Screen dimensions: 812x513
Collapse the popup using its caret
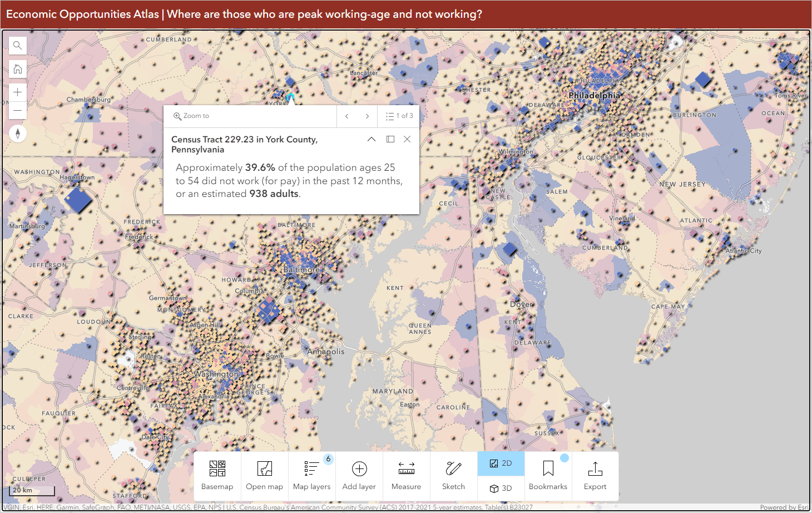pos(372,139)
